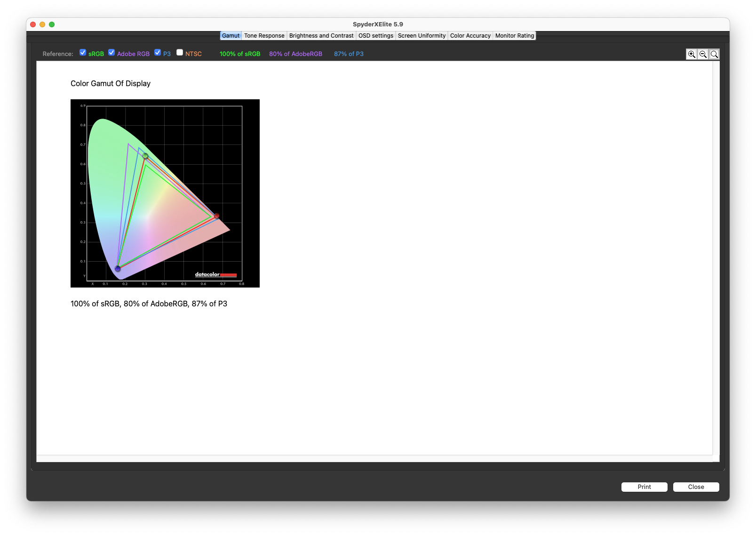Uncheck the Adobe RGB reference checkbox
The width and height of the screenshot is (756, 536).
pos(111,53)
